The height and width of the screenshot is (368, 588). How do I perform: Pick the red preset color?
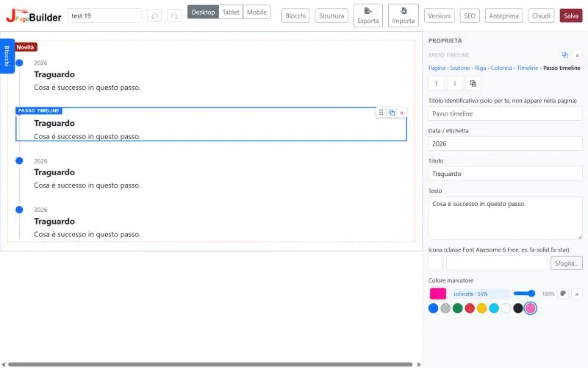coord(470,308)
